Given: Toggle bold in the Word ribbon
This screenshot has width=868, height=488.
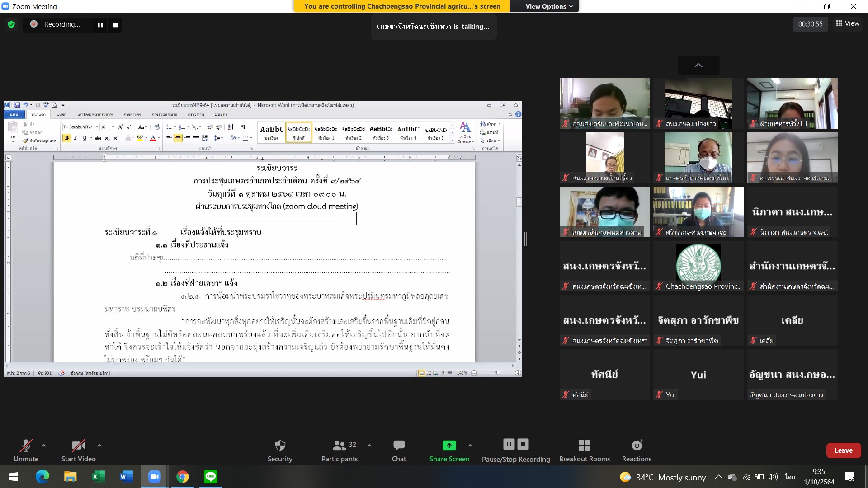Looking at the screenshot, I should click(x=67, y=138).
